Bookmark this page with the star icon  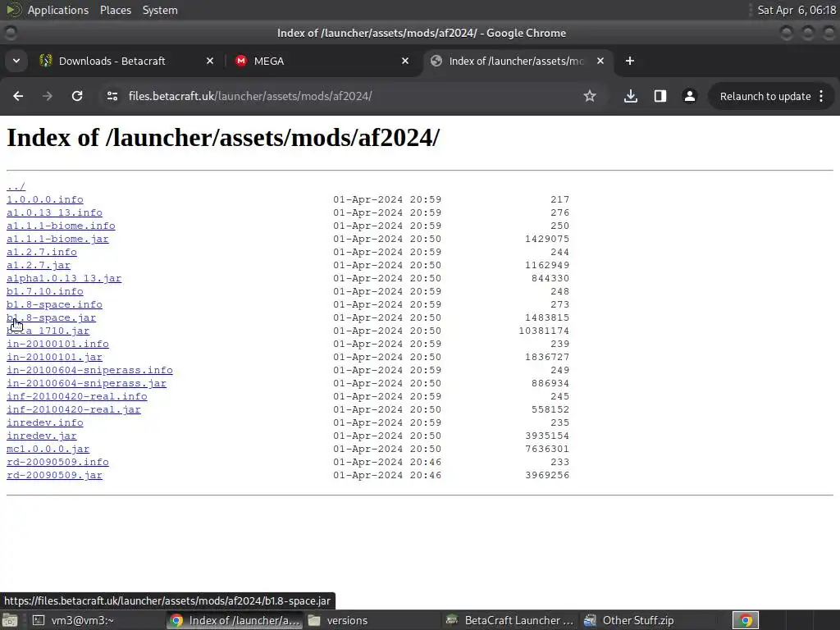590,96
